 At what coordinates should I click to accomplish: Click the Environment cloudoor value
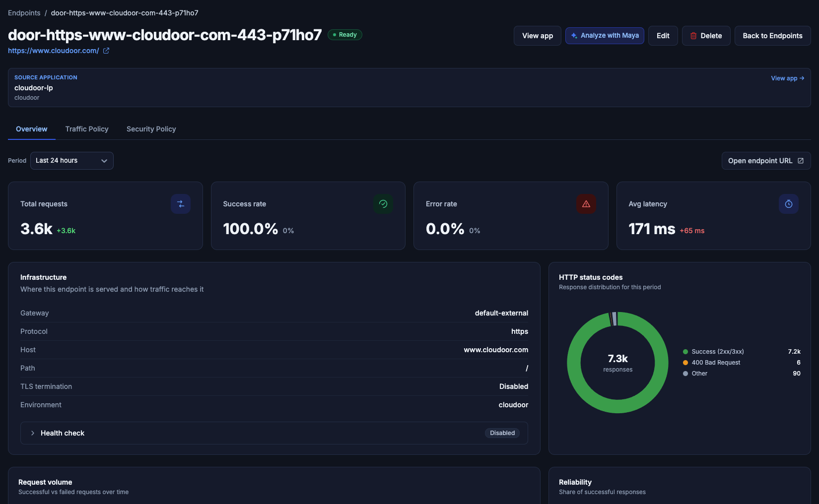pyautogui.click(x=513, y=405)
